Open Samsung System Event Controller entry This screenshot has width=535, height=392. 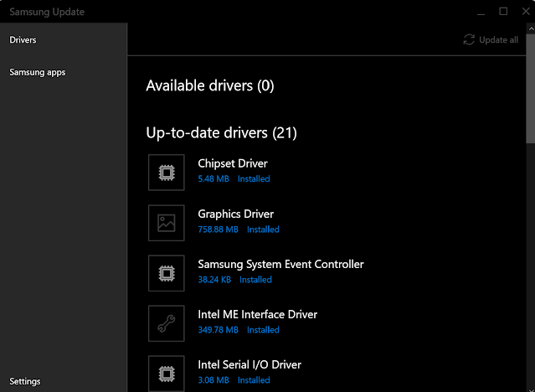coord(280,265)
